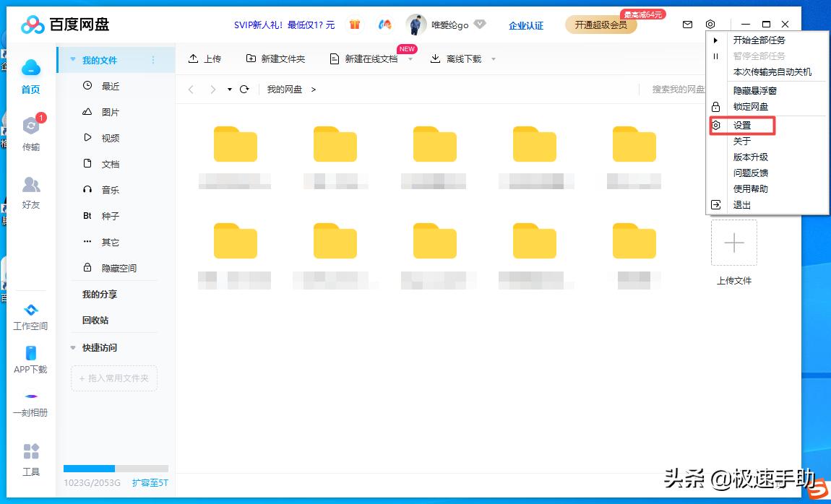Click the storage usage progress bar
831x504 pixels.
coord(116,469)
